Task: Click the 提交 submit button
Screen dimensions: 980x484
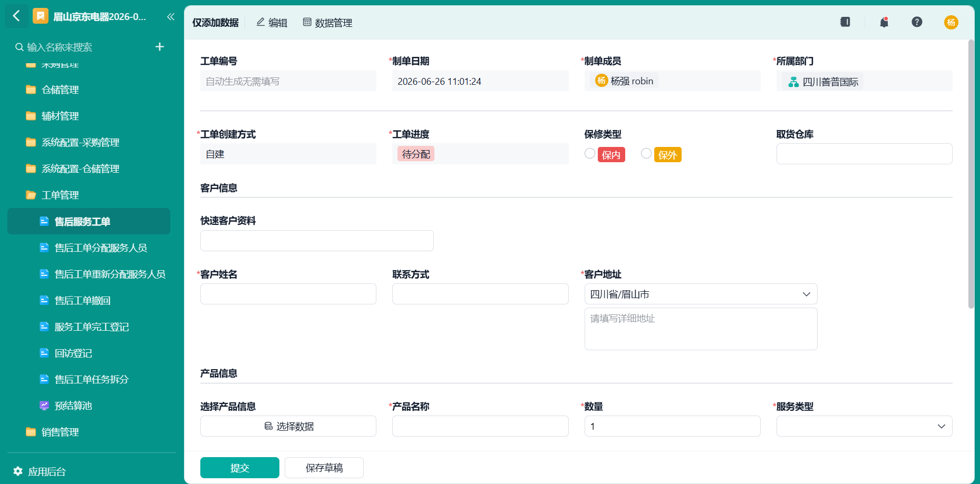Action: (x=239, y=468)
